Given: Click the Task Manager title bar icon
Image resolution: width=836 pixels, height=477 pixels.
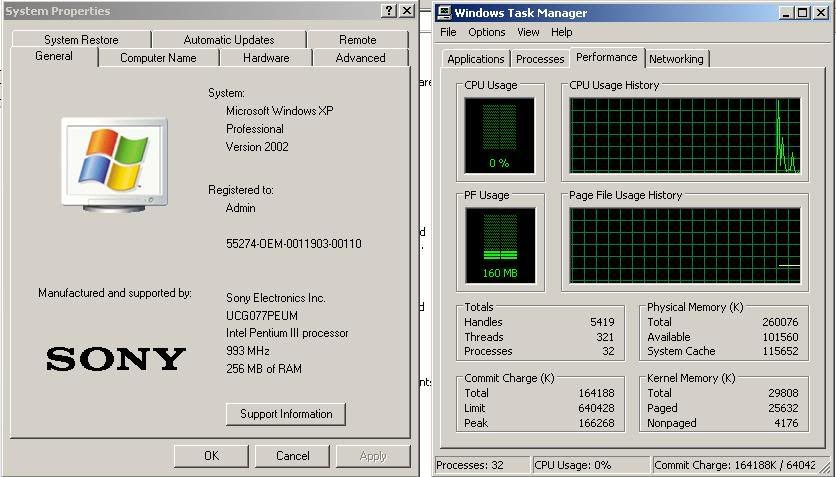Looking at the screenshot, I should pos(443,13).
